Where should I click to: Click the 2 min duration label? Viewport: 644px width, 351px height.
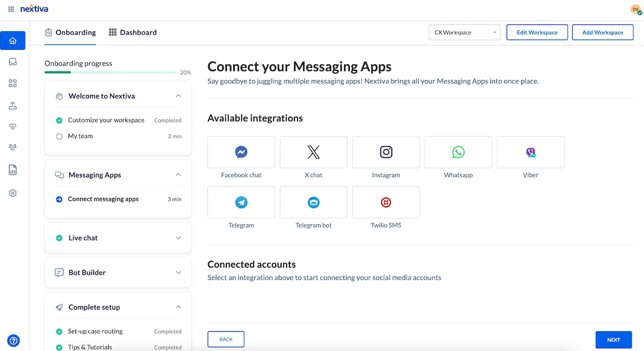click(x=175, y=136)
